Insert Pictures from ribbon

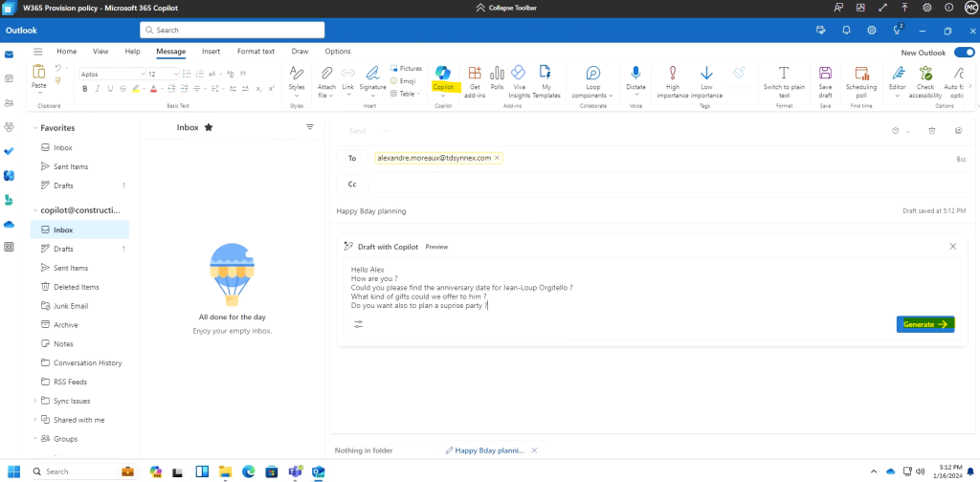pyautogui.click(x=406, y=68)
